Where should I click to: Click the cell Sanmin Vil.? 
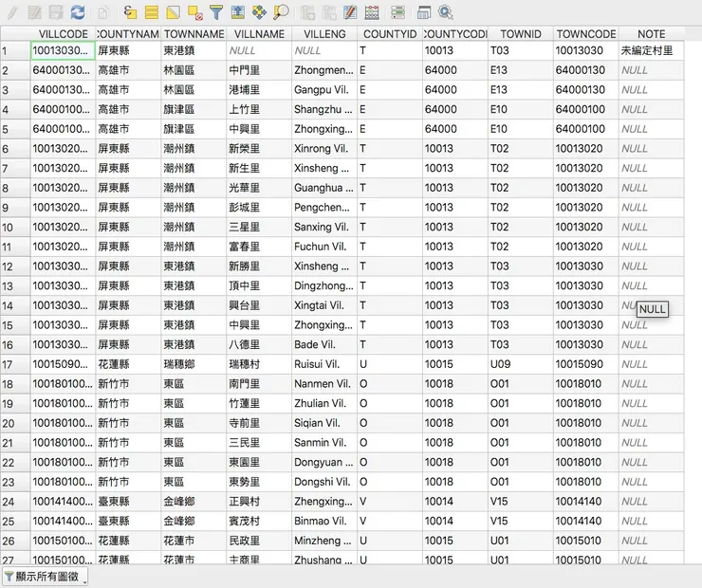(x=324, y=443)
